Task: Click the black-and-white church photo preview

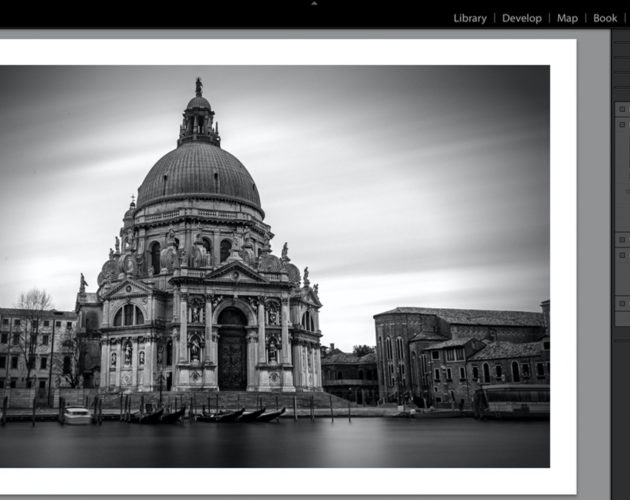Action: click(274, 266)
